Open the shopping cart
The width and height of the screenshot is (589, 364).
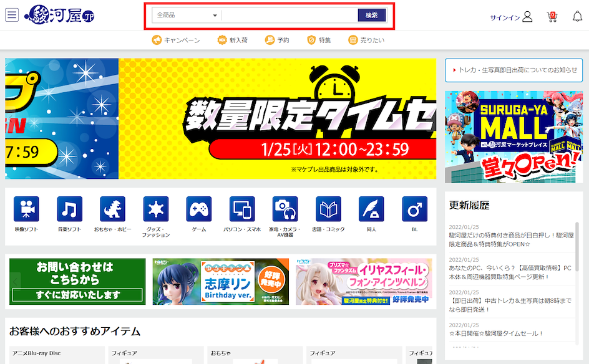pyautogui.click(x=552, y=16)
